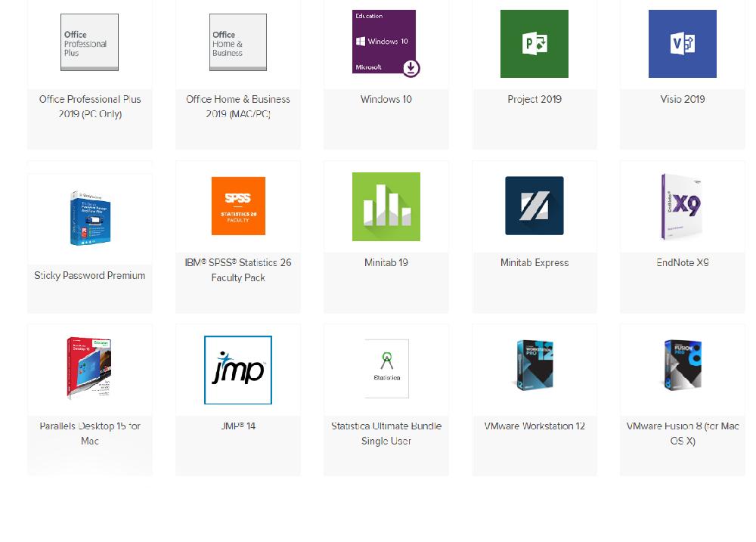Open the JMP logo icon

237,370
